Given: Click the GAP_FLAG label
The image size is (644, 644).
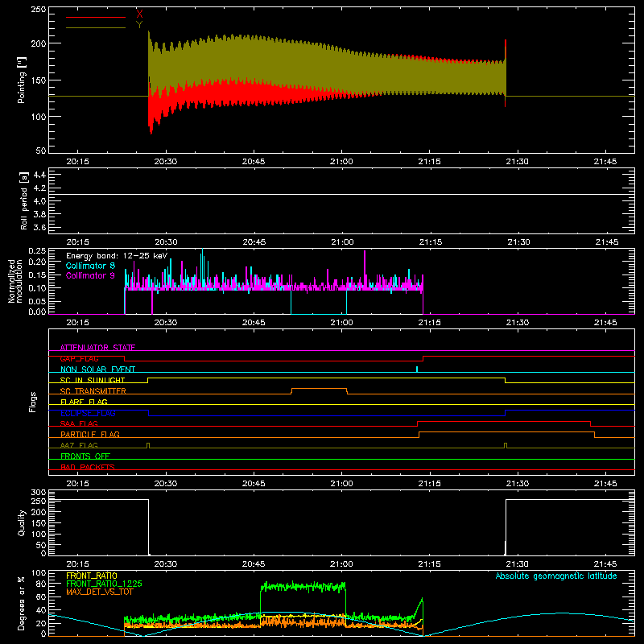Looking at the screenshot, I should (79, 358).
